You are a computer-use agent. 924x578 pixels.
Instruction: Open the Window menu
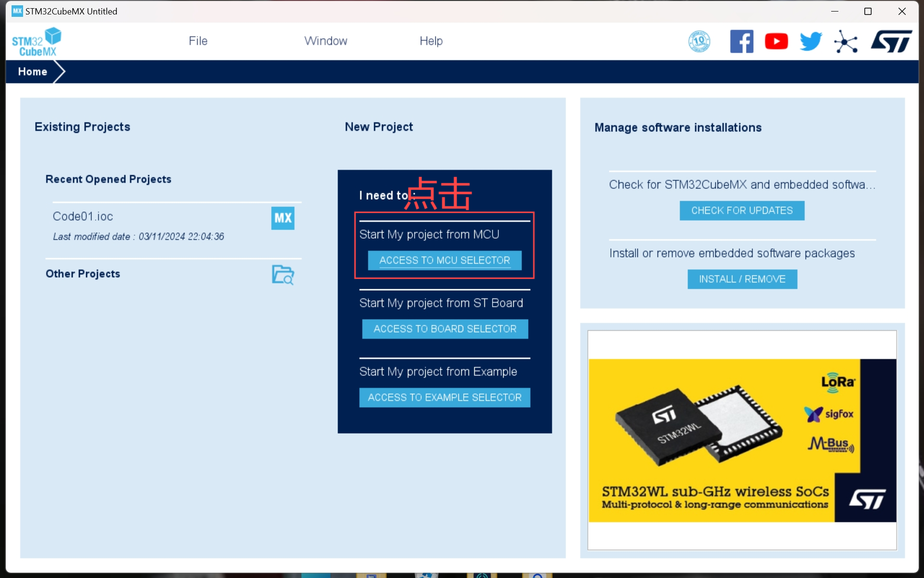326,41
